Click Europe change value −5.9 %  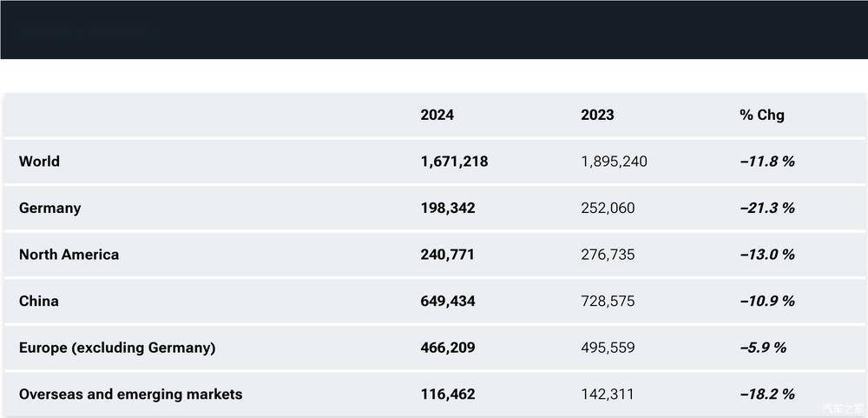pos(763,348)
